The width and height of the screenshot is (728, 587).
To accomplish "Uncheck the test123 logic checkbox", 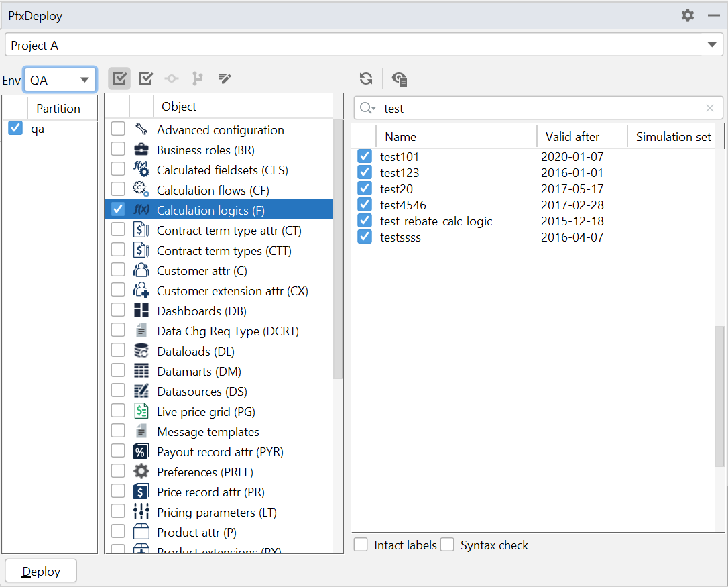I will (365, 172).
